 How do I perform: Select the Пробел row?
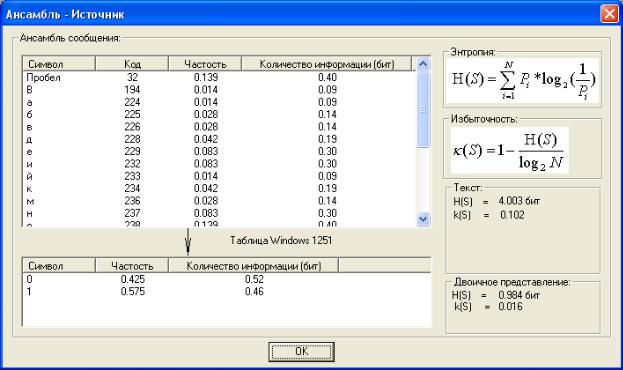pos(219,77)
